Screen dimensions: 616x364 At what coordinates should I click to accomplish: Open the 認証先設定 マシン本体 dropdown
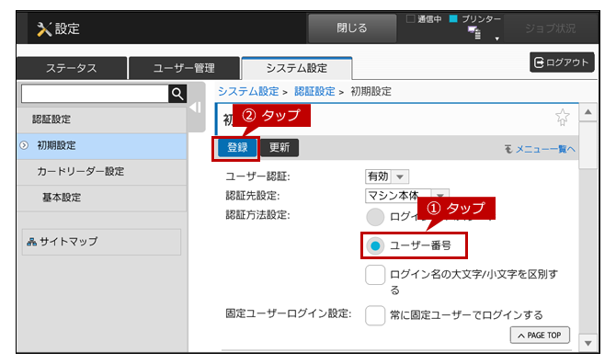[407, 196]
